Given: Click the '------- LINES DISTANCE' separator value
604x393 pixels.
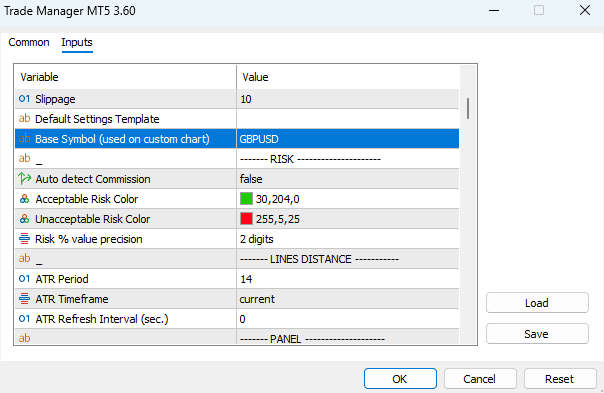Looking at the screenshot, I should point(319,259).
